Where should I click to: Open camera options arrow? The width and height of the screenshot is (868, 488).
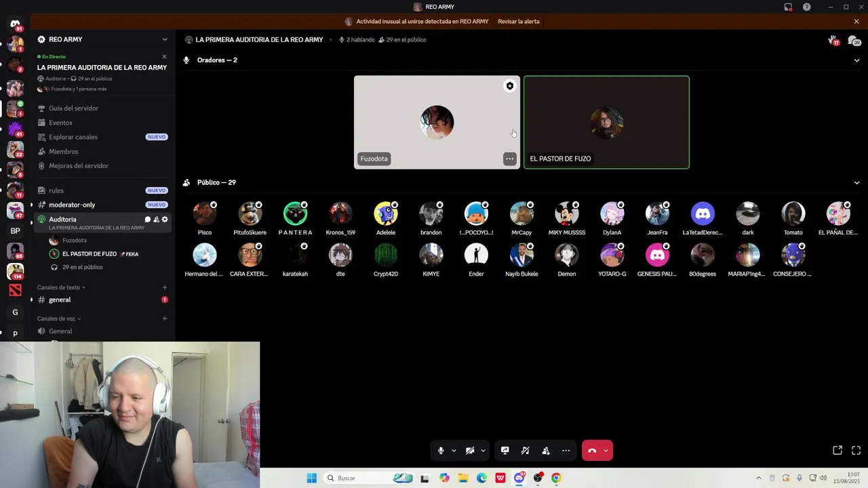483,451
